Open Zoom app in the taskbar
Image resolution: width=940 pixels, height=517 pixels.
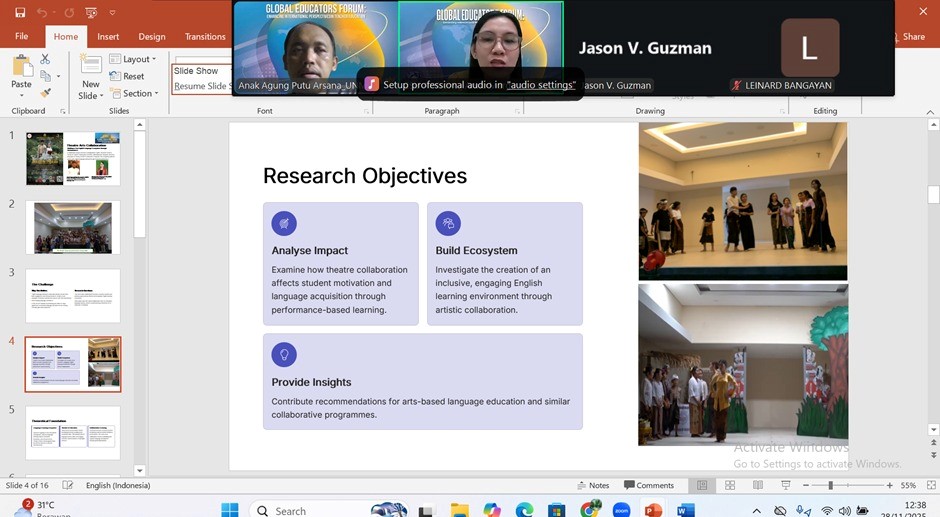[x=621, y=510]
